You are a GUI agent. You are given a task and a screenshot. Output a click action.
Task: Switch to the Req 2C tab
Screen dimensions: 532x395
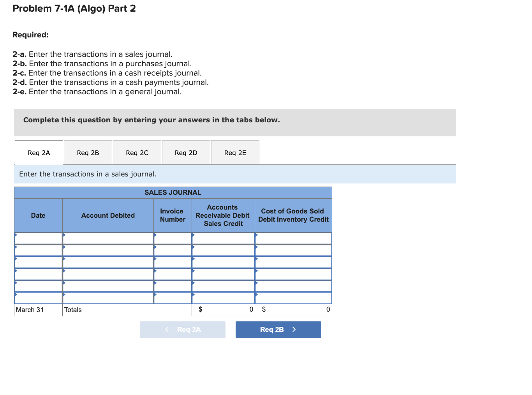coord(137,152)
